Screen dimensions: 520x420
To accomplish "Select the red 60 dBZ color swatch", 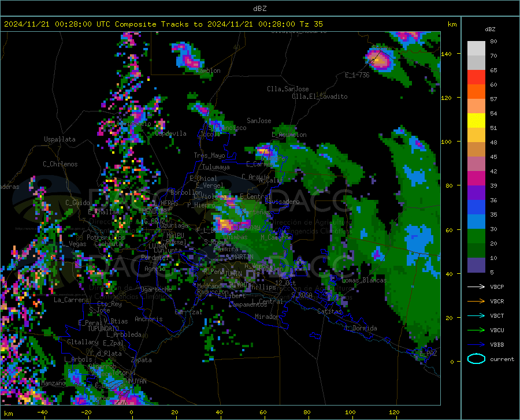I will [x=476, y=77].
